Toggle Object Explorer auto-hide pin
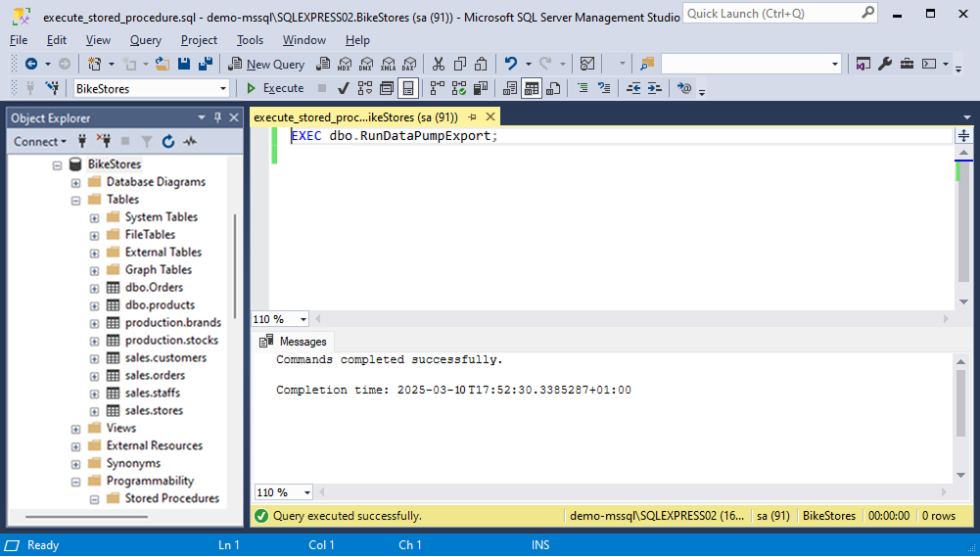 [x=217, y=117]
